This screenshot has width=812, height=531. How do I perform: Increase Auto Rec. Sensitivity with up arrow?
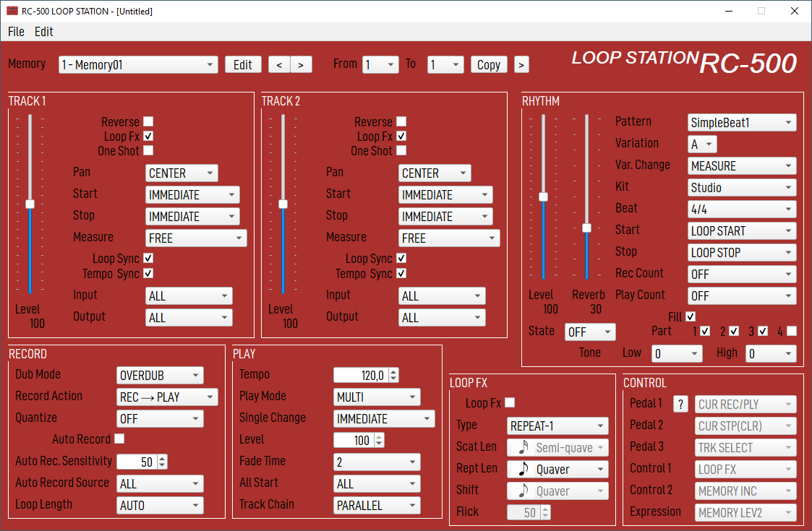pyautogui.click(x=162, y=459)
